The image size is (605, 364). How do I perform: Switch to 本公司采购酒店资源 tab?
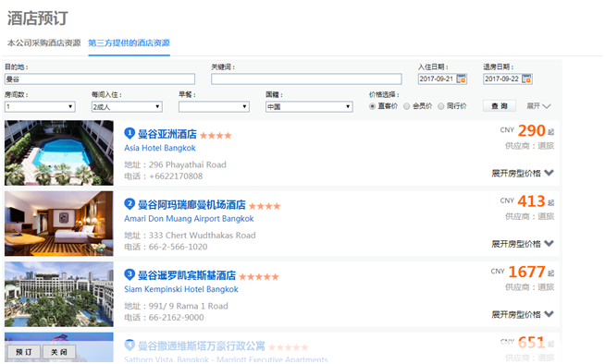pos(44,42)
